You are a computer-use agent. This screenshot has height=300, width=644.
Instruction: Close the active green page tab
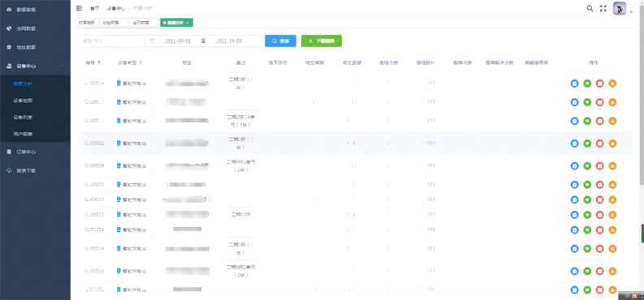point(188,23)
